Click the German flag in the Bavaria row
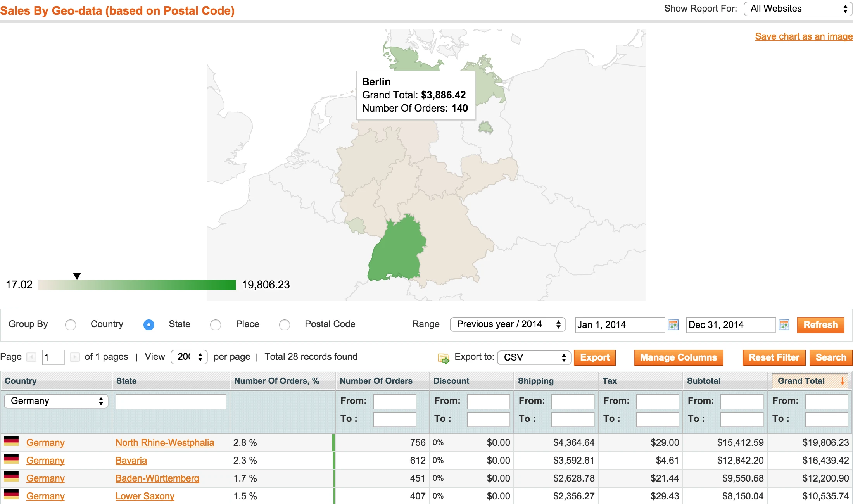Screen dimensions: 853x504 coord(11,459)
